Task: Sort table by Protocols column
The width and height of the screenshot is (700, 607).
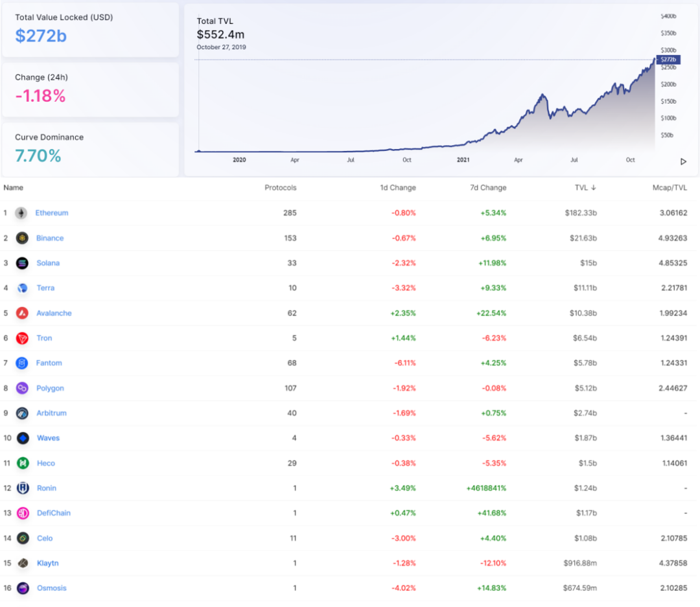Action: [281, 187]
